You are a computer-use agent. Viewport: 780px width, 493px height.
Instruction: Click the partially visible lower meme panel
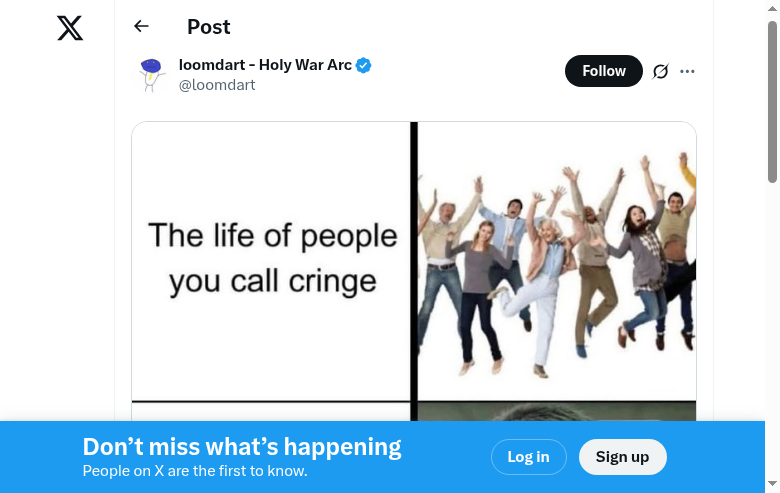click(556, 411)
